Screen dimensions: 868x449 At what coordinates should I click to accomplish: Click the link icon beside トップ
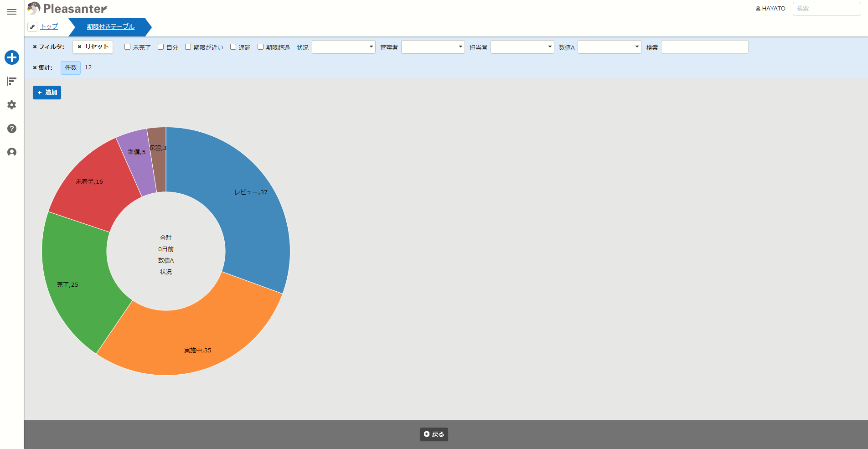pos(32,27)
